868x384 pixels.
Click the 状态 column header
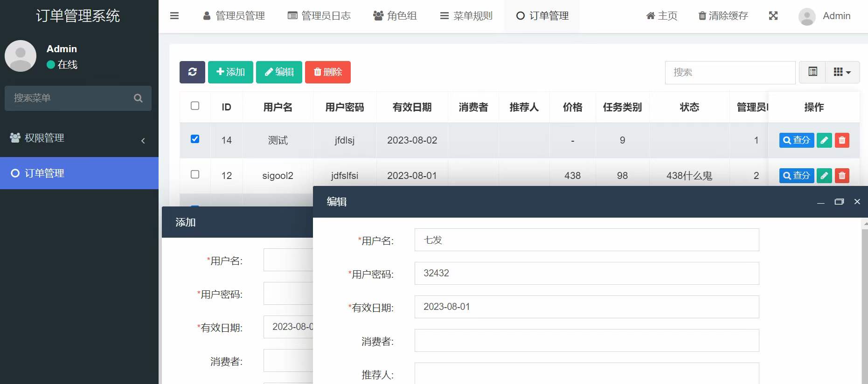coord(689,107)
